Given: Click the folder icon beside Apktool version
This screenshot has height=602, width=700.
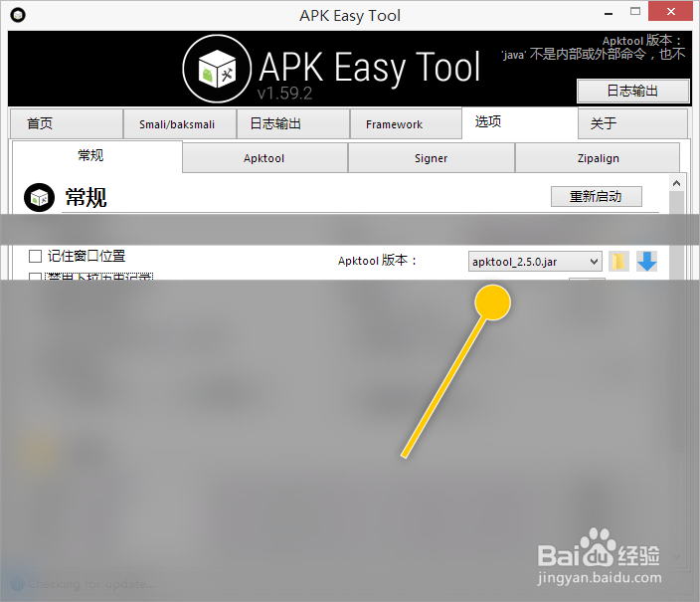Looking at the screenshot, I should point(618,261).
